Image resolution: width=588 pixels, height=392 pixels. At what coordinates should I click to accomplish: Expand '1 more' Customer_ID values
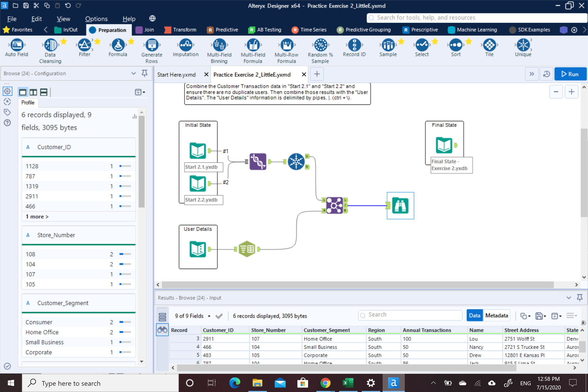coord(37,217)
